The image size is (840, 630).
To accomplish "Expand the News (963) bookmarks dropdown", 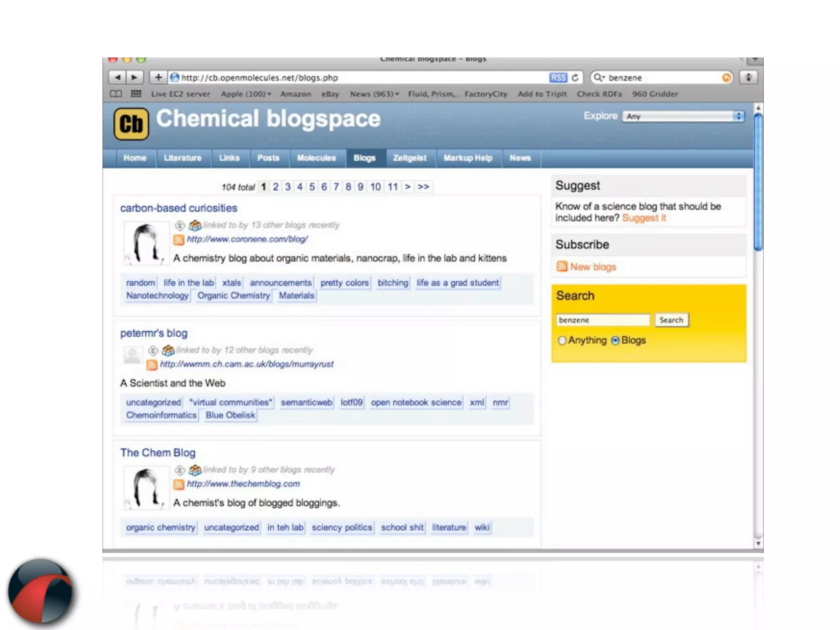I will point(374,94).
